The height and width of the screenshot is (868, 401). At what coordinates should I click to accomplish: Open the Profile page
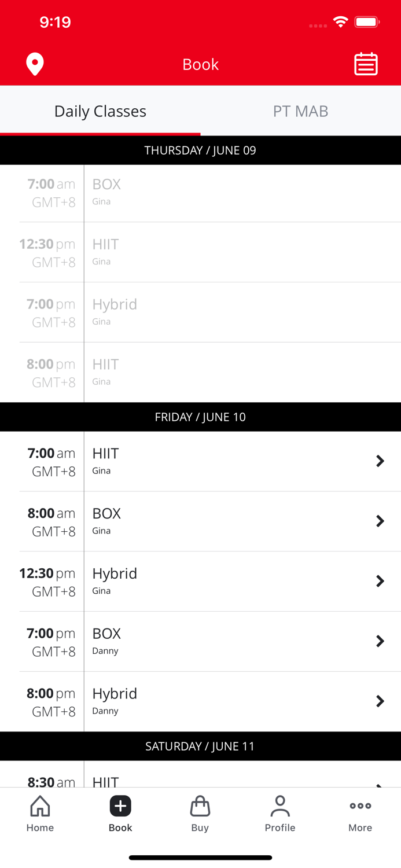[280, 813]
